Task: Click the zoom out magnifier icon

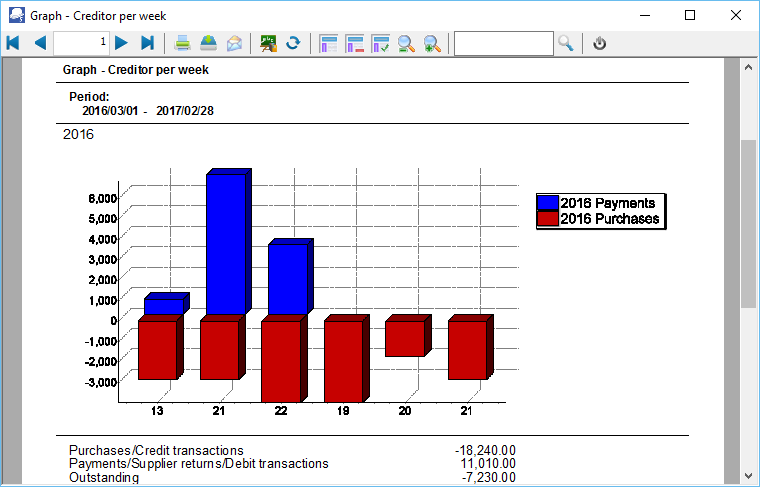Action: coord(407,43)
